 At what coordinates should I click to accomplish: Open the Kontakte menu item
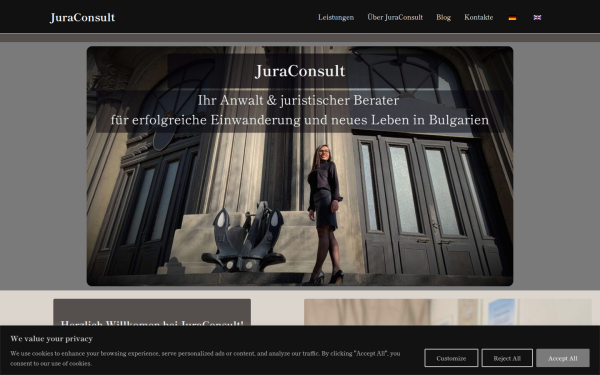[x=478, y=17]
